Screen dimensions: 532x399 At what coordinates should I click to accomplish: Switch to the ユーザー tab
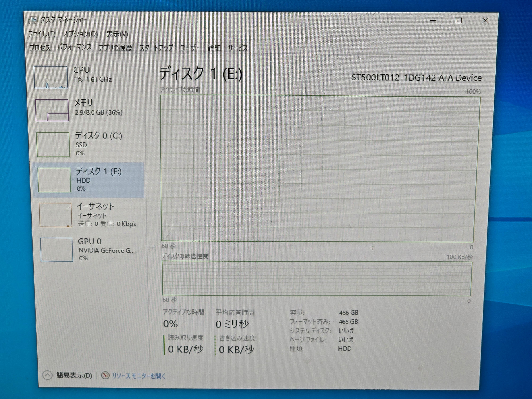(x=190, y=48)
